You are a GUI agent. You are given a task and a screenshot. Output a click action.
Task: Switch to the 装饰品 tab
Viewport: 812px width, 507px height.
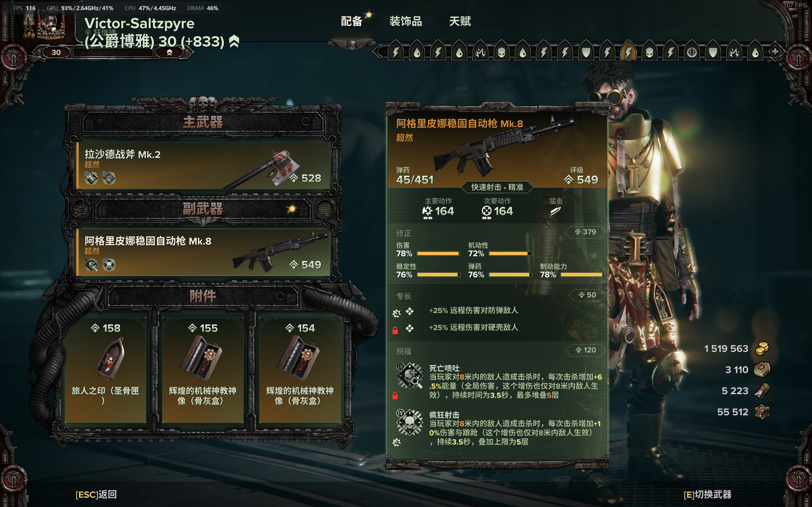coord(406,22)
